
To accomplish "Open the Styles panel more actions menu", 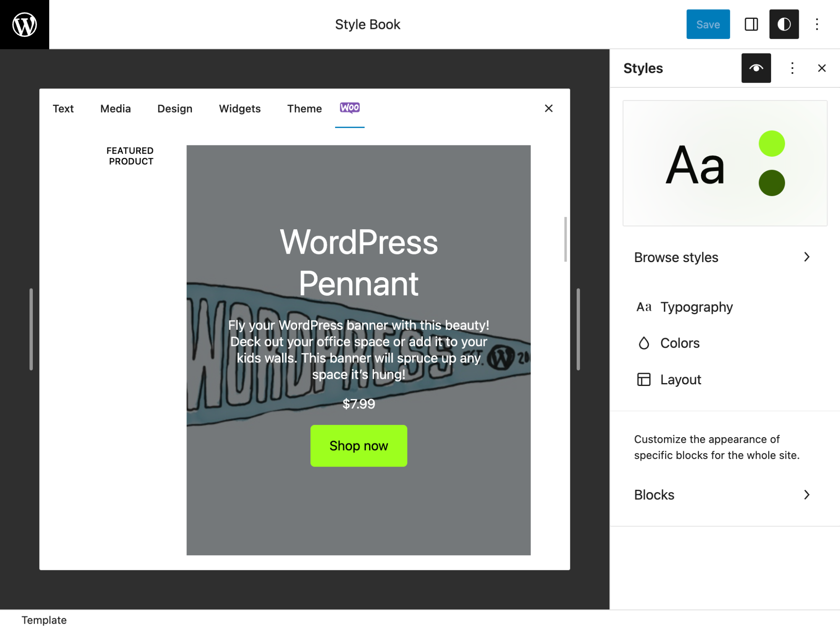I will click(792, 68).
